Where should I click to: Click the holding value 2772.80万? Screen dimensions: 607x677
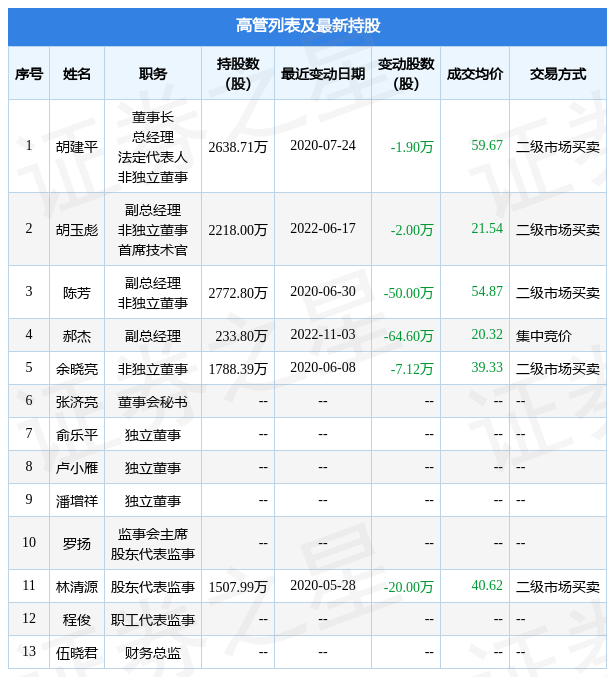238,293
